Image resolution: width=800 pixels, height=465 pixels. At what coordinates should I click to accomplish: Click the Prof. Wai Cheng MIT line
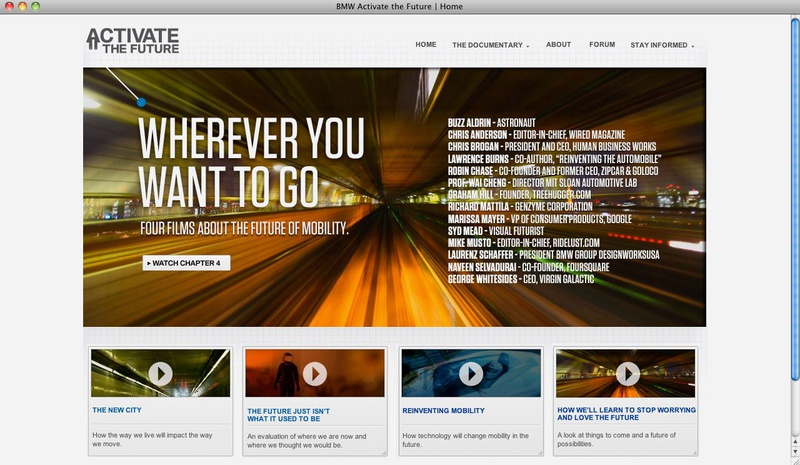pyautogui.click(x=542, y=183)
